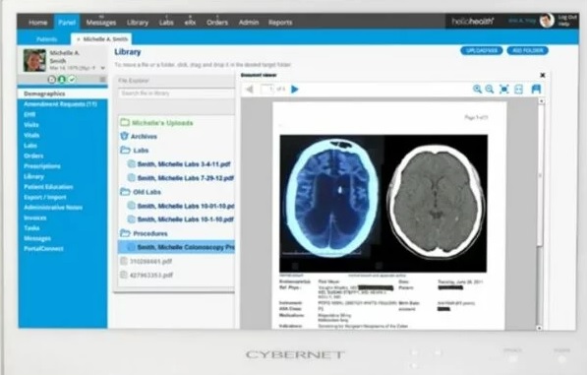This screenshot has width=588, height=375.
Task: Click the Upload Files button
Action: click(x=482, y=50)
